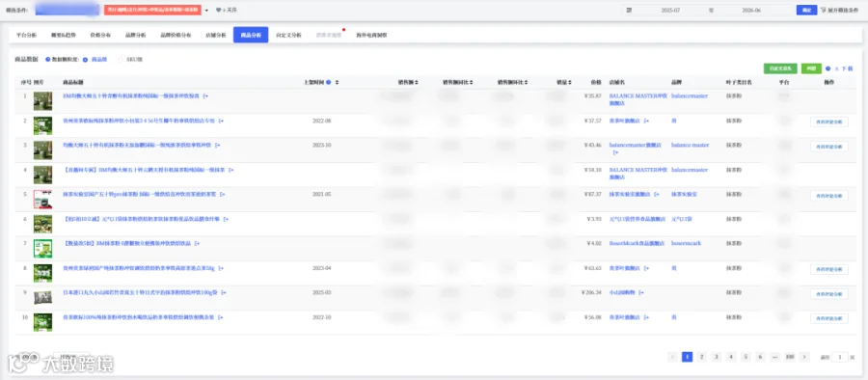The image size is (868, 380).
Task: Click the previous page arrow
Action: pos(672,357)
